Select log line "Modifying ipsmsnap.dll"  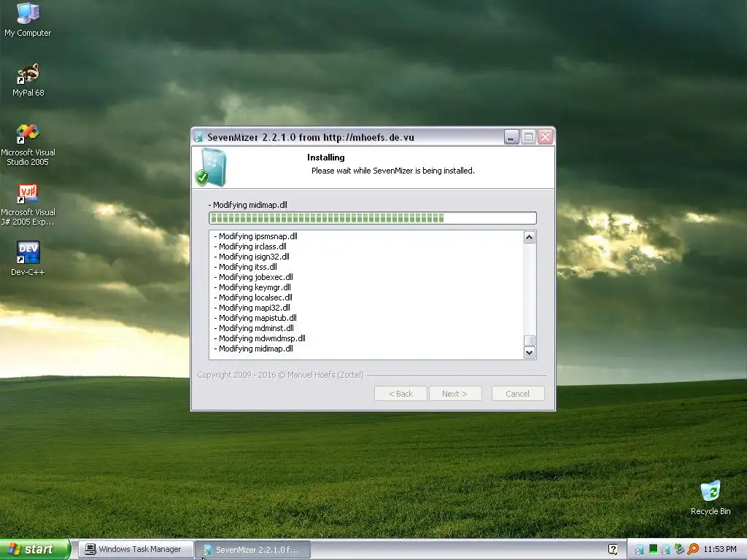[x=256, y=236]
